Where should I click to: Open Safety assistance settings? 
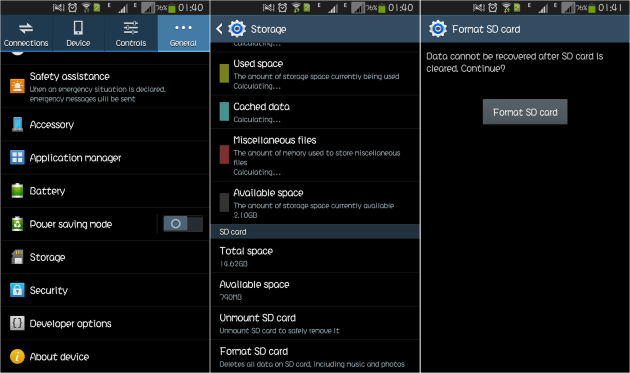pos(105,86)
